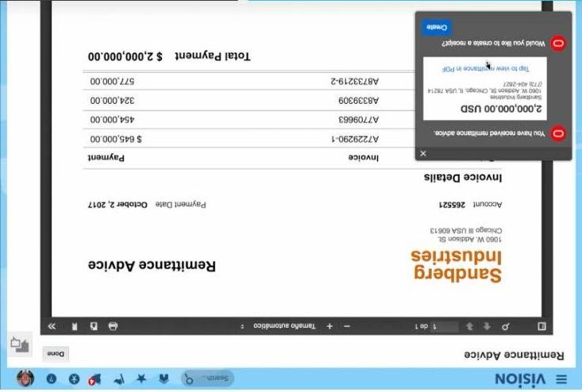Image resolution: width=582 pixels, height=392 pixels.
Task: Click the Sandberg Industries logo text in the PDF
Action: click(x=457, y=266)
